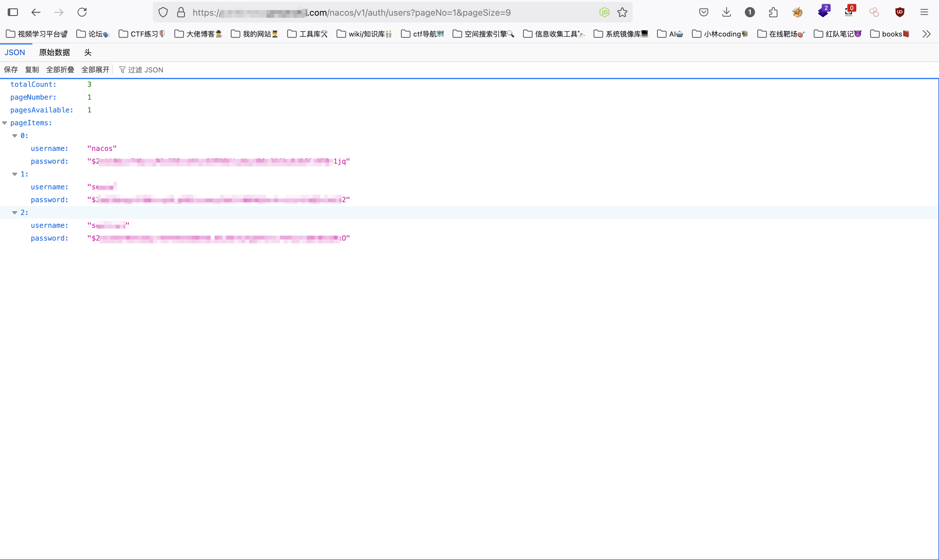939x560 pixels.
Task: Save to Pocket icon
Action: 703,12
